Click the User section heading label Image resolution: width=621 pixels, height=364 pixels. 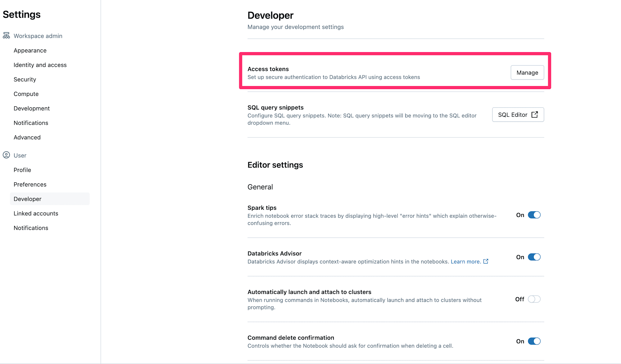tap(20, 155)
